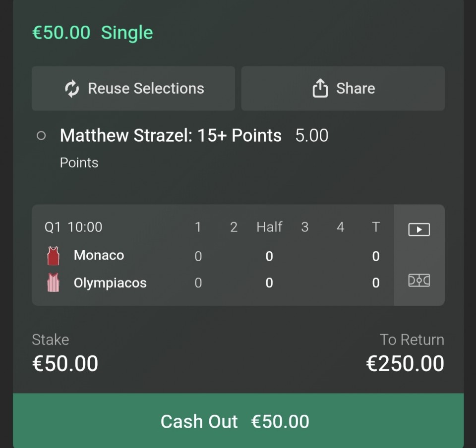Screen dimensions: 476x448
Task: Click the selection status circle marker
Action: 41,136
